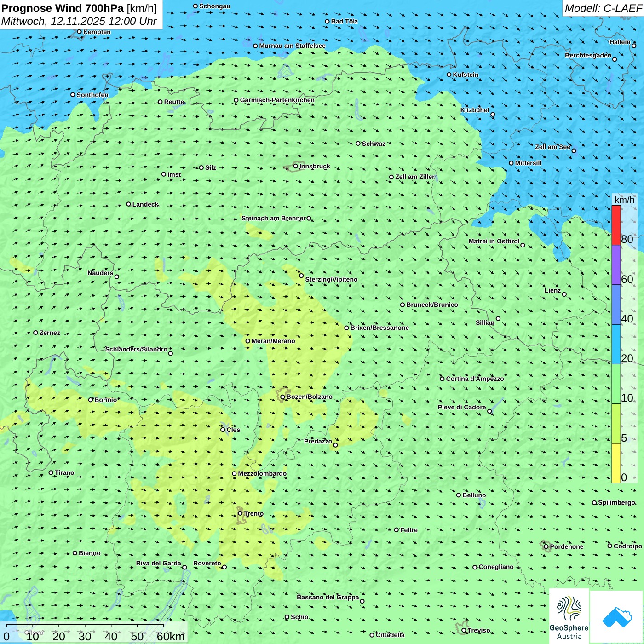Click the Lienz location marker circle
Image resolution: width=644 pixels, height=644 pixels.
(x=564, y=294)
